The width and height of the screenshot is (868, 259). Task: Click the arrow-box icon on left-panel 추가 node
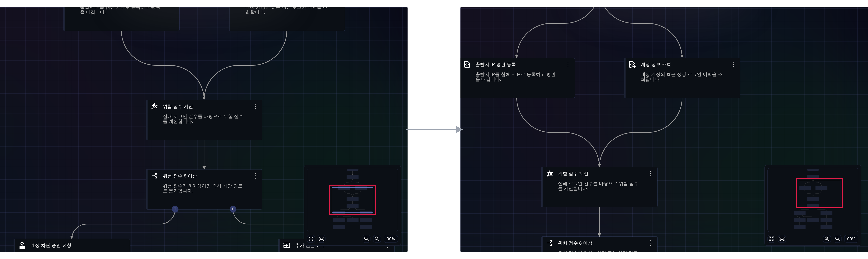click(x=287, y=245)
